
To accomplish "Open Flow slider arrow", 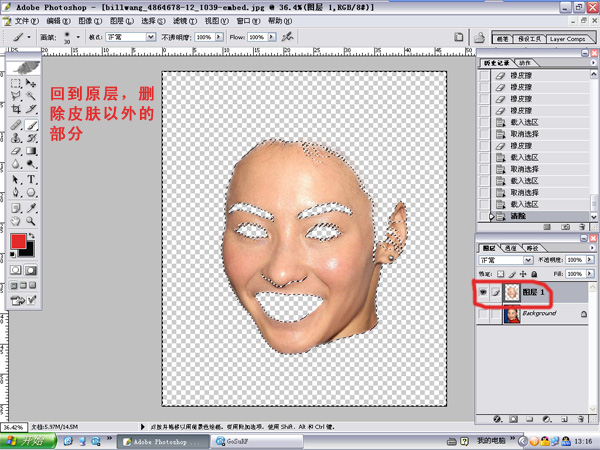I will tap(272, 37).
